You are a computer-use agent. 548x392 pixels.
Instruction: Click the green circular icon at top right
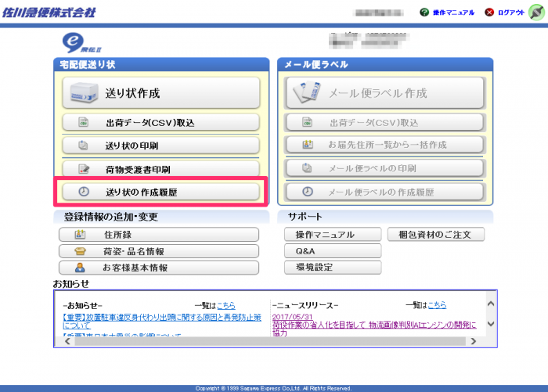coord(536,13)
